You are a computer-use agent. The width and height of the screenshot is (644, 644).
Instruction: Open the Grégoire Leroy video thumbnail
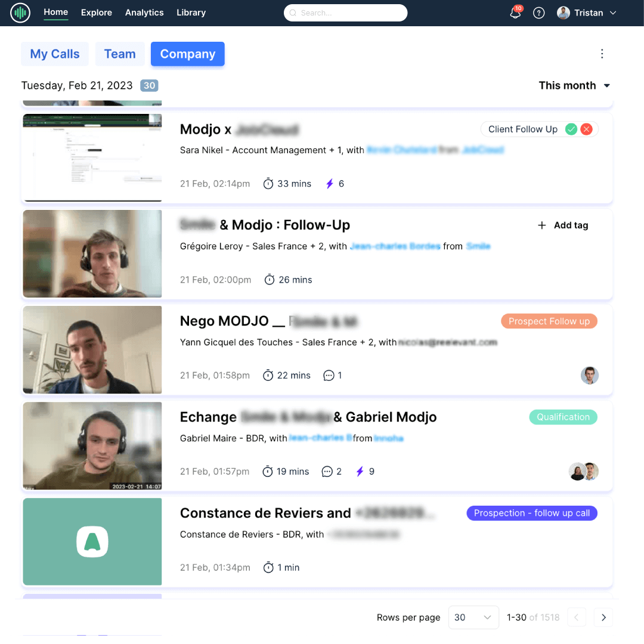coord(92,254)
